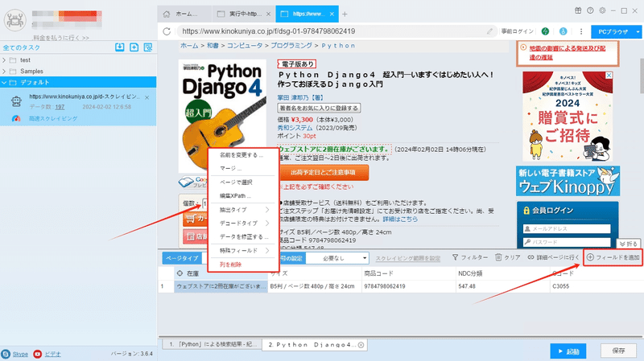Close the kinokuniya task entry in sidebar
Image resolution: width=644 pixels, height=361 pixels.
[147, 97]
